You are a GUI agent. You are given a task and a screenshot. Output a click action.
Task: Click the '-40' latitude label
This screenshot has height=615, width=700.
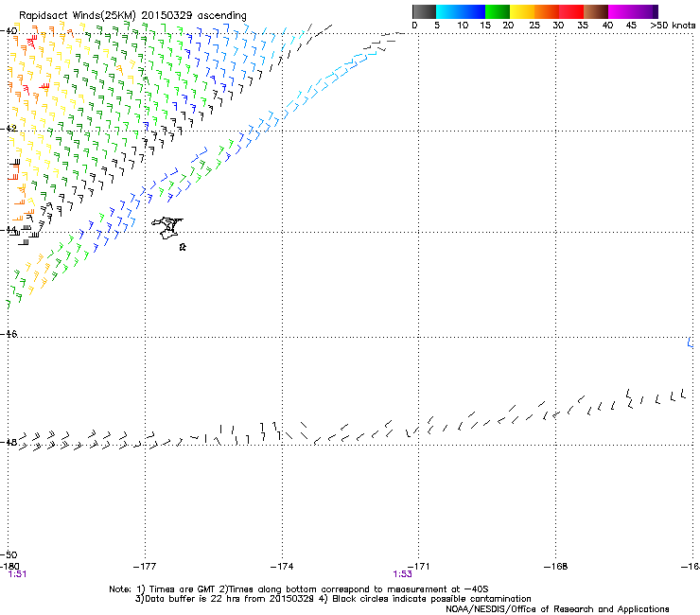coord(9,31)
